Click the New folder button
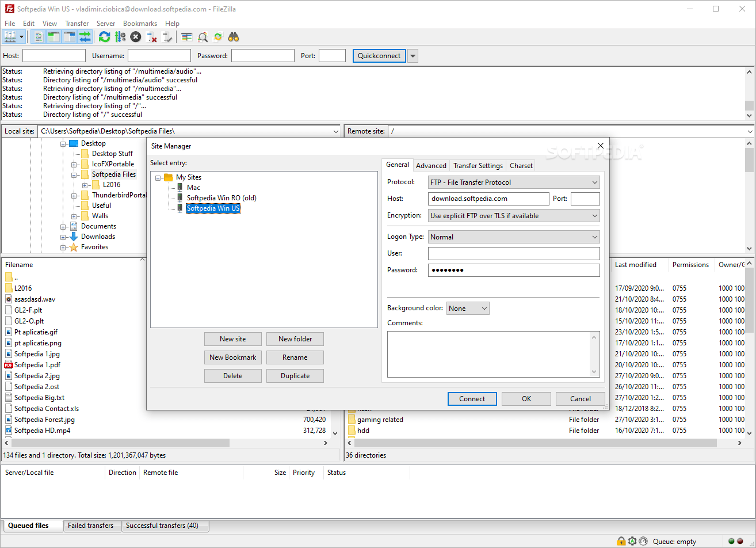756x548 pixels. coord(295,339)
